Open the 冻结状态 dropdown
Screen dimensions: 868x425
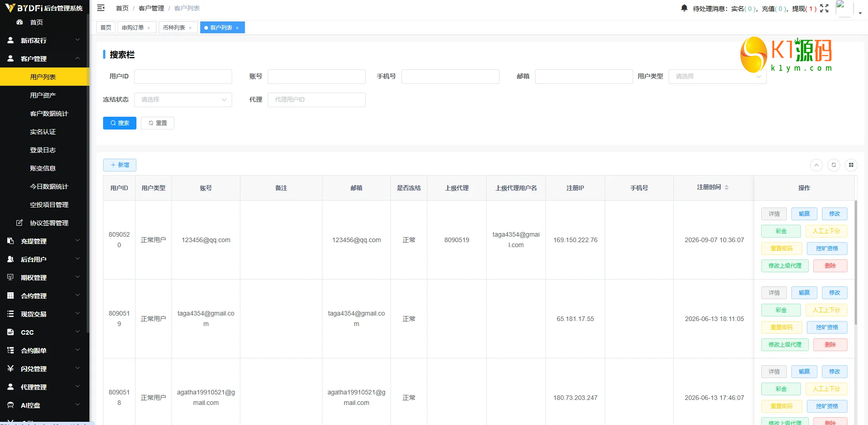click(183, 99)
